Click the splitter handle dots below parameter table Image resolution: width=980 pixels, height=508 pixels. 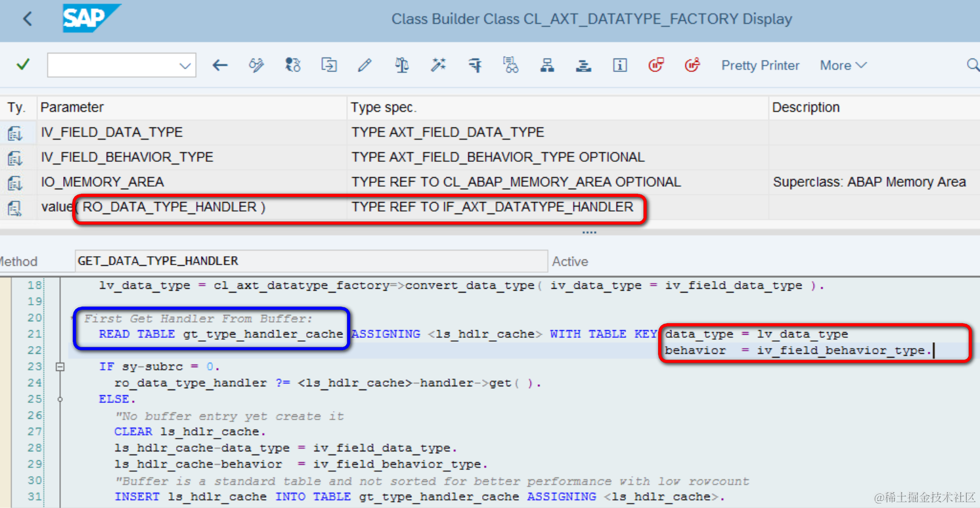click(x=589, y=233)
